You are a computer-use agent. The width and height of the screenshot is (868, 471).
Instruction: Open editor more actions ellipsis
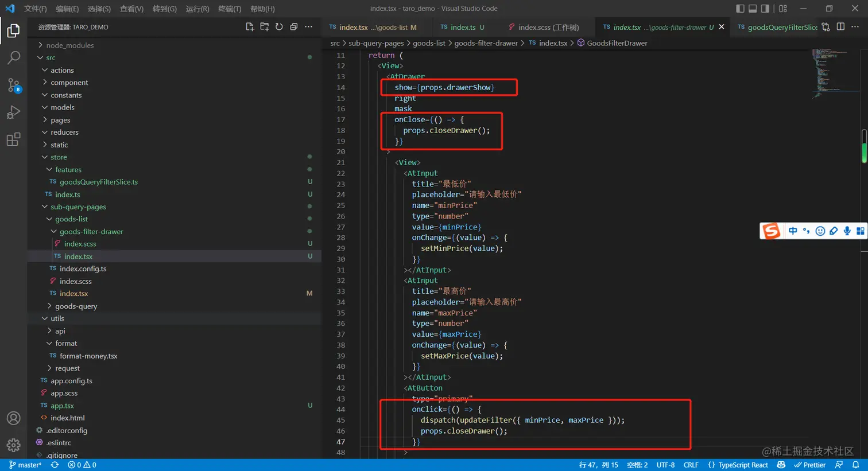pos(855,27)
